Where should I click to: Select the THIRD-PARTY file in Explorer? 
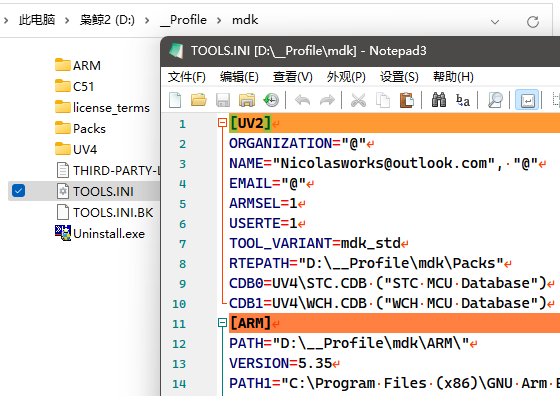click(x=108, y=170)
